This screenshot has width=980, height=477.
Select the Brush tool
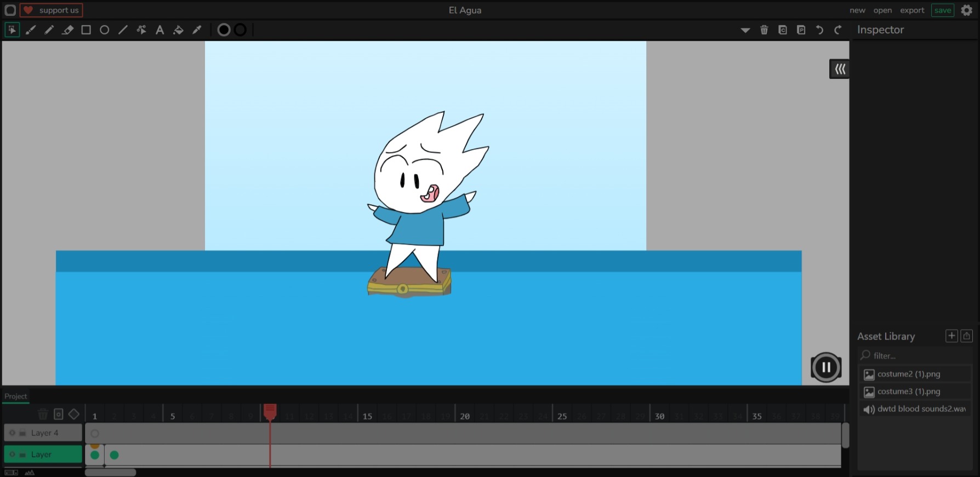click(x=31, y=30)
